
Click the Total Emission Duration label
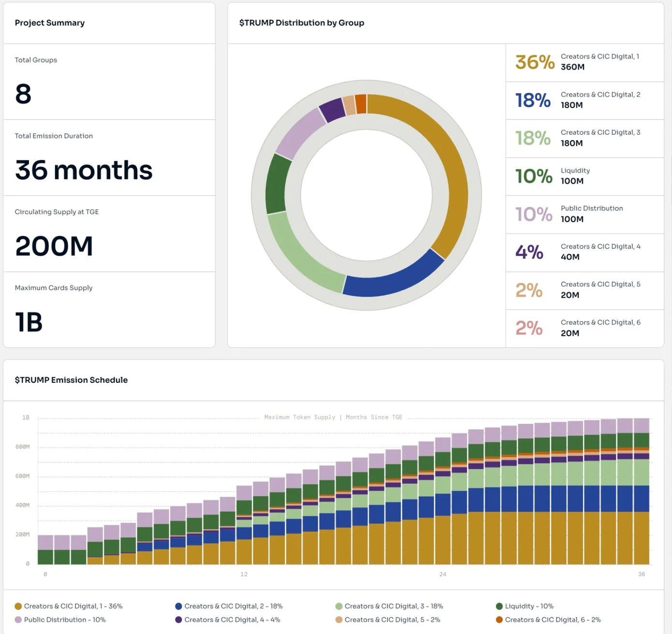click(54, 136)
